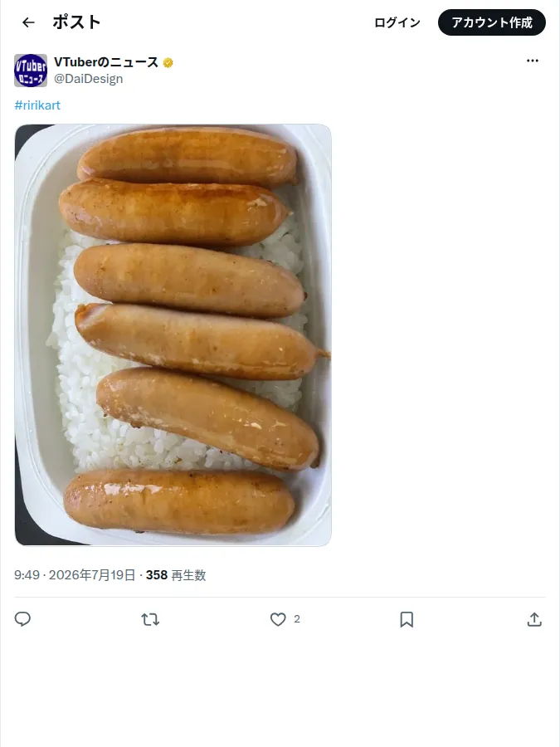Open the sausage rice photo
The image size is (560, 747).
click(173, 335)
